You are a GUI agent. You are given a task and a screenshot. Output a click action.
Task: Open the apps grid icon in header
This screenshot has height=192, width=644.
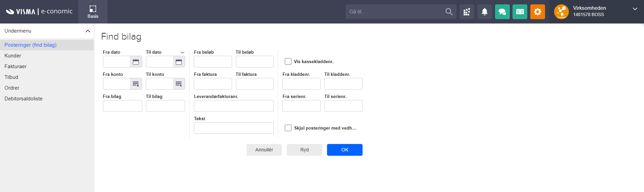pos(467,12)
